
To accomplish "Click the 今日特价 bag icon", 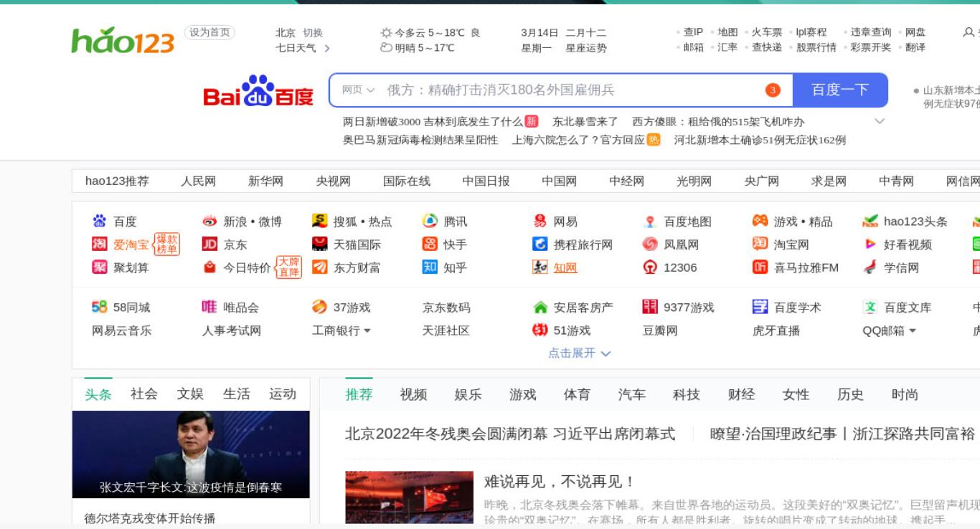I will 209,267.
